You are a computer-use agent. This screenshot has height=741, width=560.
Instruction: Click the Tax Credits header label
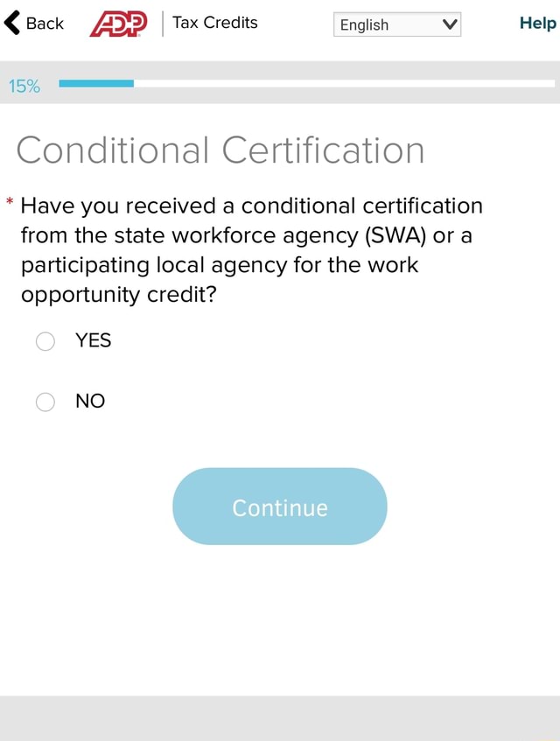(215, 23)
